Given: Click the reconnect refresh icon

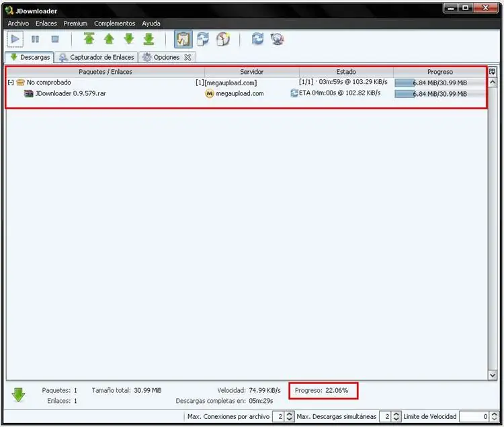Looking at the screenshot, I should pos(257,39).
